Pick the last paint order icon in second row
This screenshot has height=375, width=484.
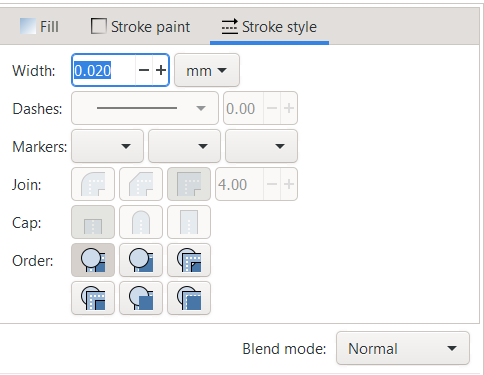(x=189, y=298)
